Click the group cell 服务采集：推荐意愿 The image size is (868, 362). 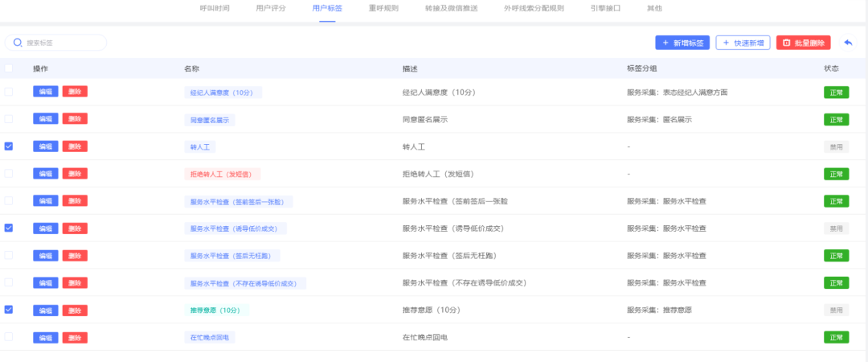coord(659,310)
